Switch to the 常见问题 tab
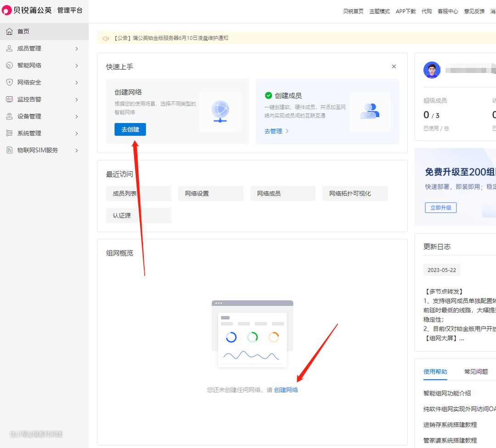 pyautogui.click(x=476, y=372)
